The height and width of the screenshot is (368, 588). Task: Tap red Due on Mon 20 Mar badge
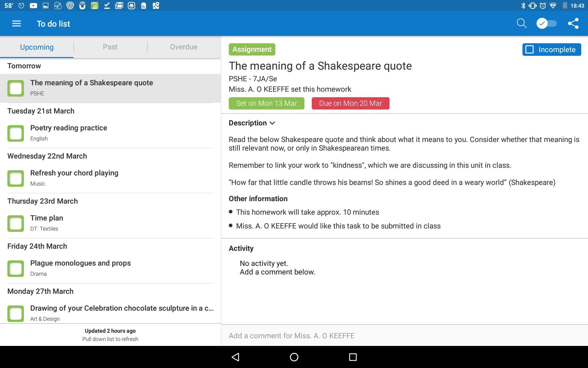350,103
